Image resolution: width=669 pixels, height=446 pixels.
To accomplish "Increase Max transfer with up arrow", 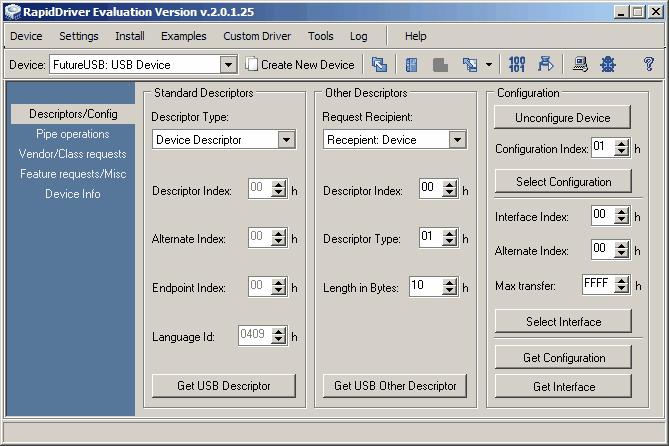I will pyautogui.click(x=622, y=280).
